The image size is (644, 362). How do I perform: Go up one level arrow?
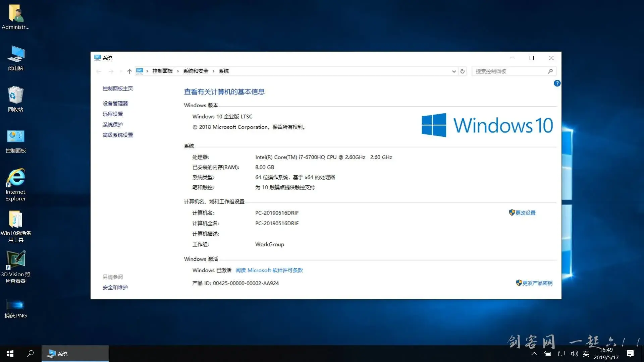pos(129,71)
